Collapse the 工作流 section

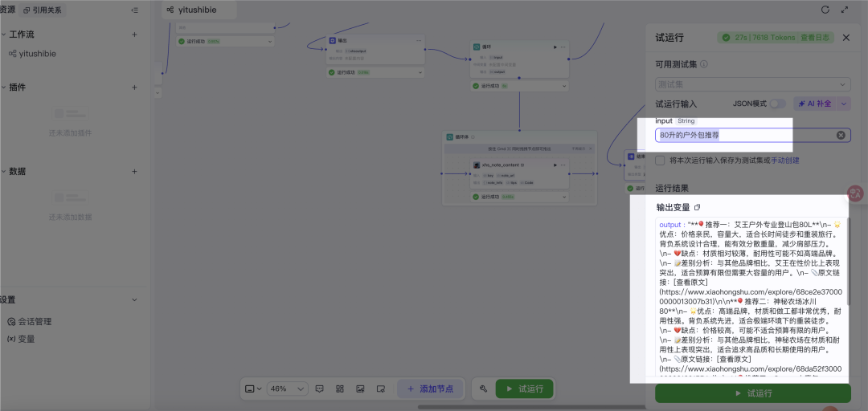click(x=3, y=35)
